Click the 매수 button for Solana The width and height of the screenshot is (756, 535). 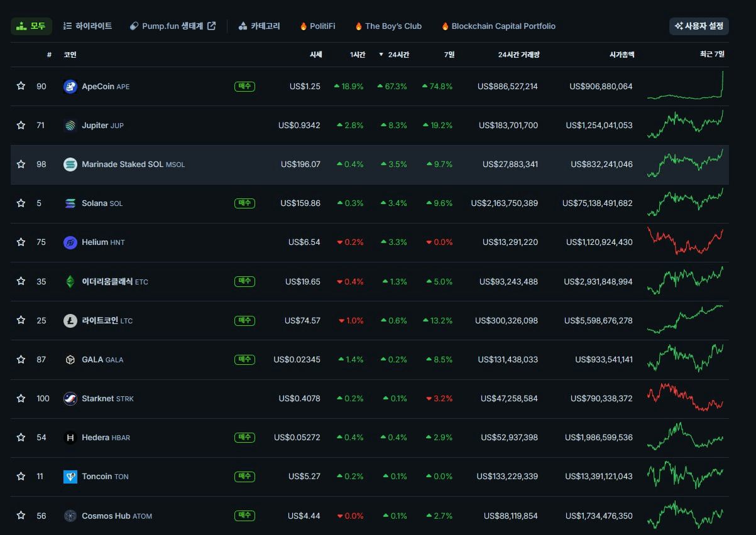244,203
